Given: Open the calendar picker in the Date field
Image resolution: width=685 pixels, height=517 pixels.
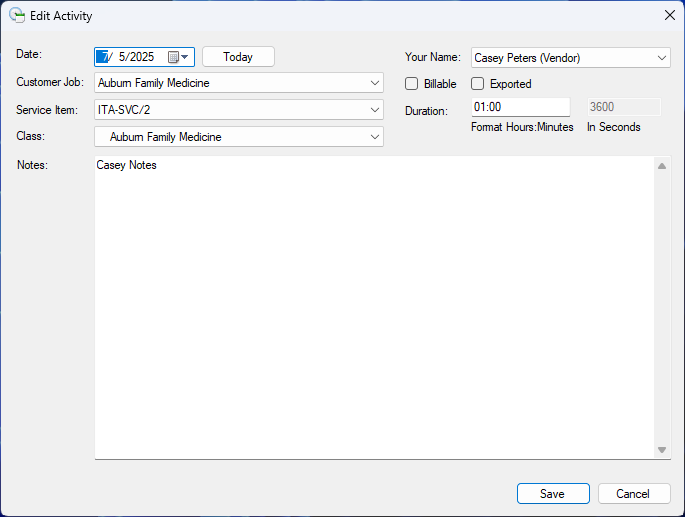Looking at the screenshot, I should 178,57.
